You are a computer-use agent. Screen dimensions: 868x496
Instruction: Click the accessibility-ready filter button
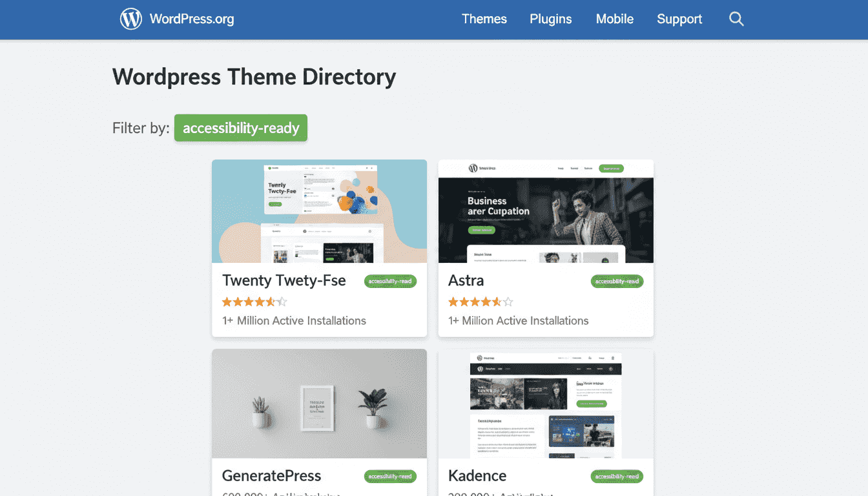(x=241, y=128)
